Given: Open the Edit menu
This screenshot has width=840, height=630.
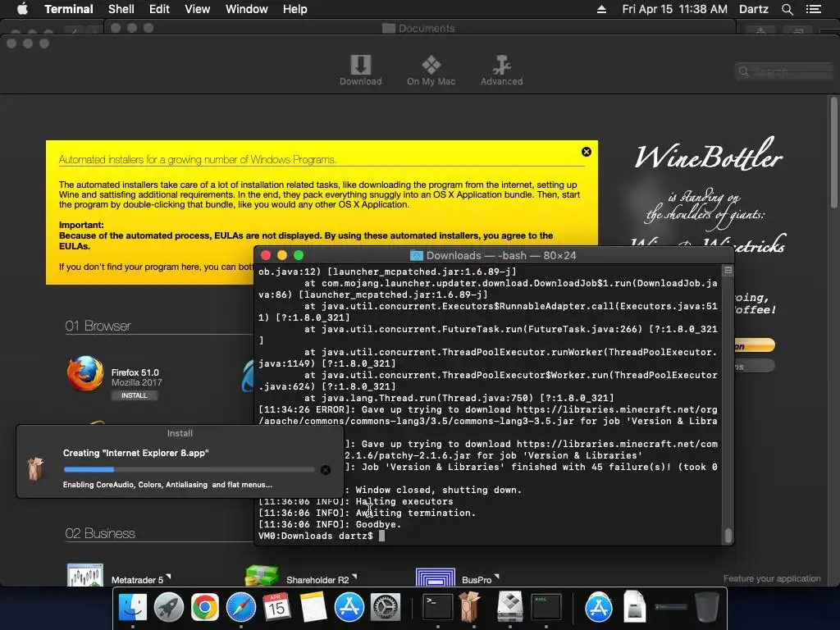Looking at the screenshot, I should (x=159, y=9).
